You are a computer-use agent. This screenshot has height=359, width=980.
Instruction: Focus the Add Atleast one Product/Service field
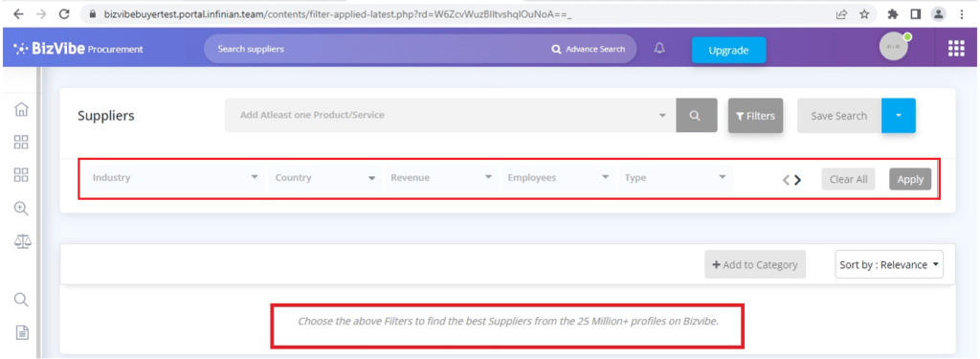pyautogui.click(x=450, y=115)
